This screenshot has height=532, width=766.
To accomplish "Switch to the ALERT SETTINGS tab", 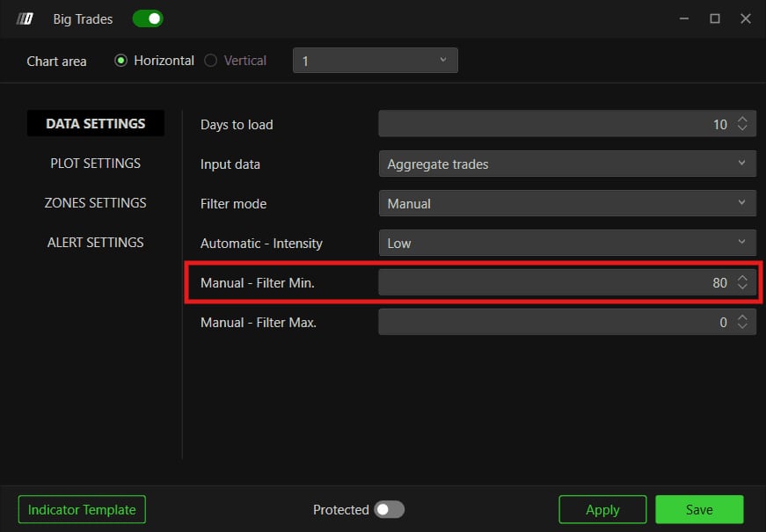I will pos(96,243).
